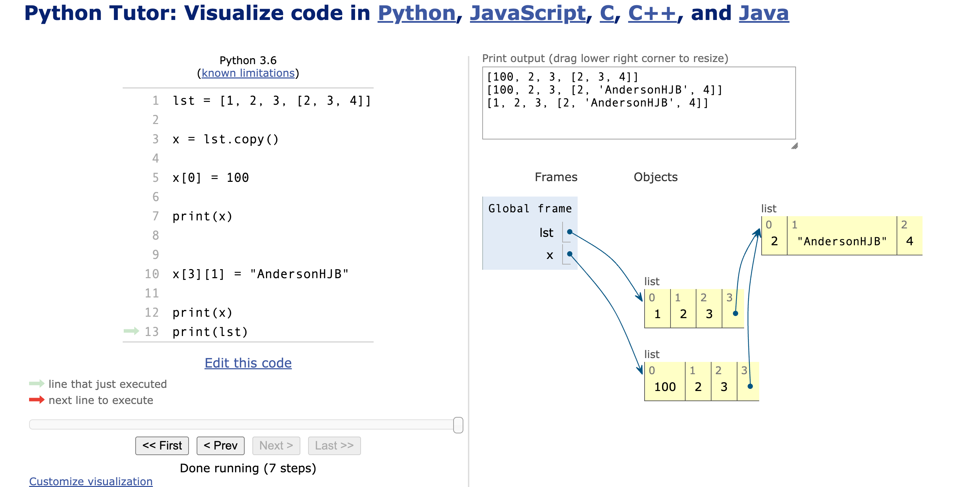Click the pointer dot next to x
980x487 pixels.
pos(570,254)
